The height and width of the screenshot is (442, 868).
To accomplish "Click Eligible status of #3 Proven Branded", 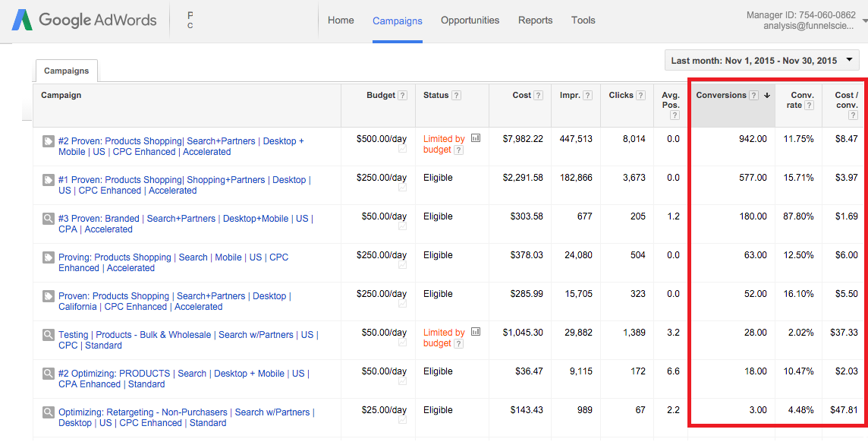I will [x=438, y=216].
